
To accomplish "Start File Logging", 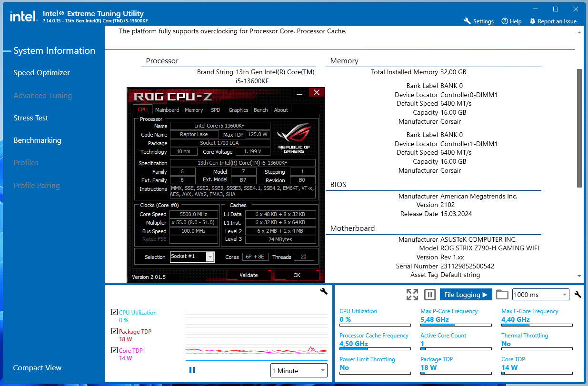I will [x=466, y=295].
